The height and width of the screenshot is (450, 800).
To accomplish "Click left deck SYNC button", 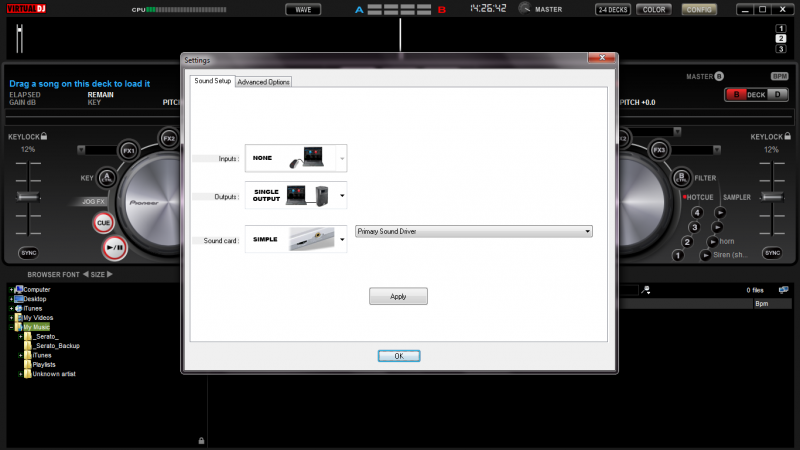I will point(29,253).
